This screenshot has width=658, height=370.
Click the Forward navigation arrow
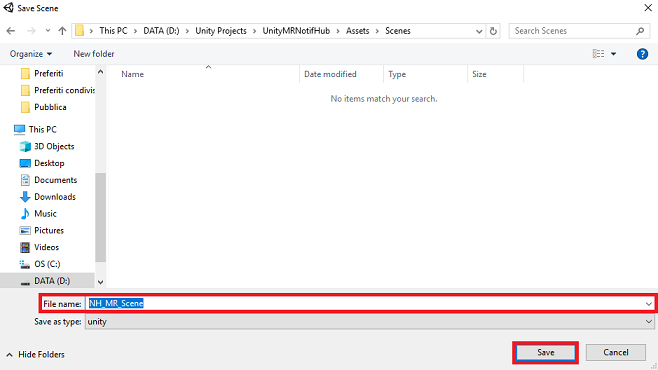[x=31, y=31]
